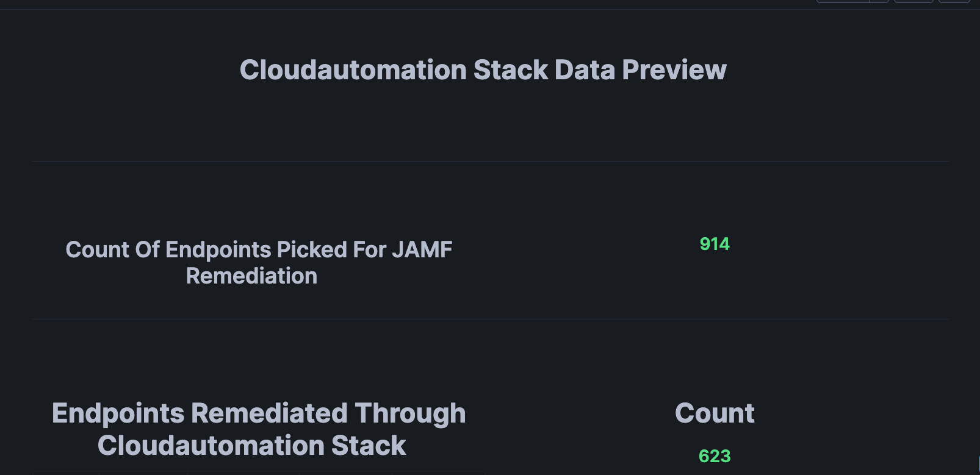Viewport: 980px width, 475px height.
Task: Select the green 623 count value
Action: (x=715, y=456)
